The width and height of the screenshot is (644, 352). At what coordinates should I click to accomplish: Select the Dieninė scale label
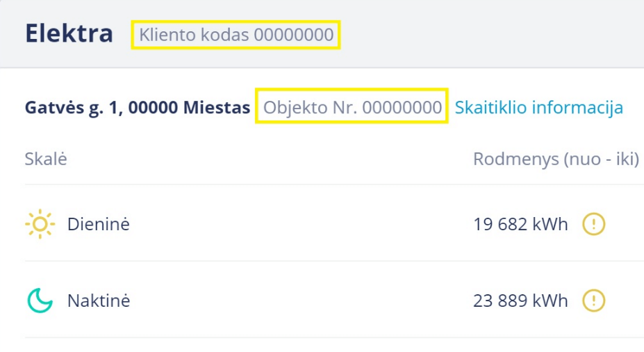click(98, 224)
